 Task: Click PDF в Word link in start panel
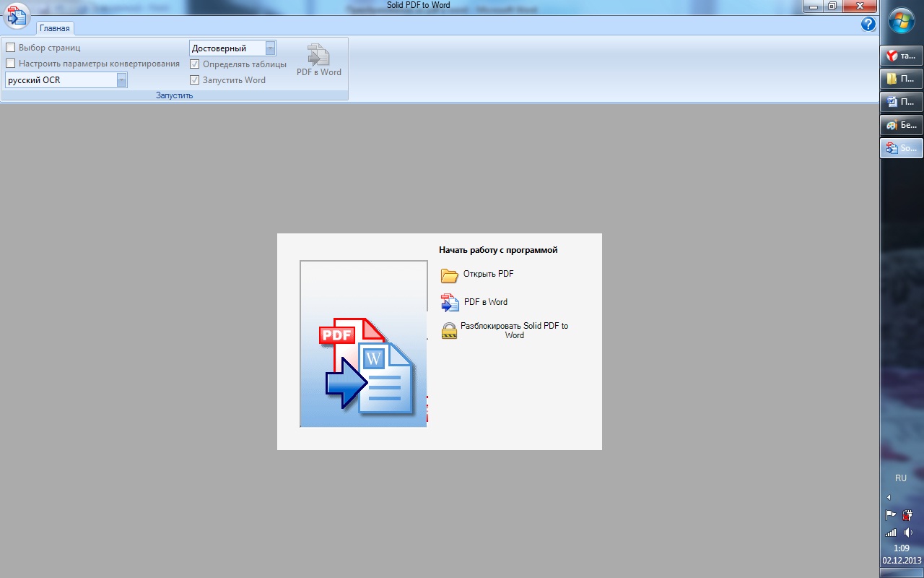coord(486,302)
